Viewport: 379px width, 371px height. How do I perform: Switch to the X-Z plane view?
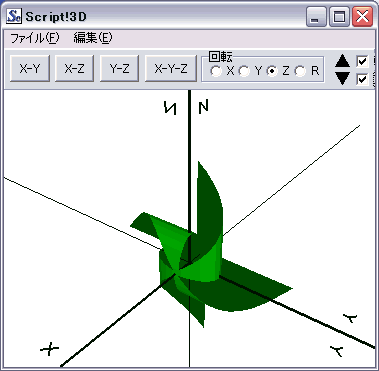click(x=74, y=69)
